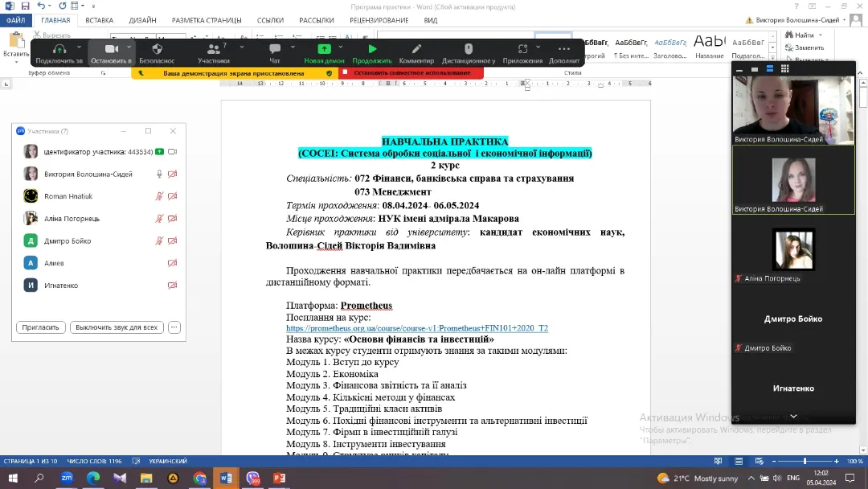Switch video panel to grid view icon

click(785, 69)
